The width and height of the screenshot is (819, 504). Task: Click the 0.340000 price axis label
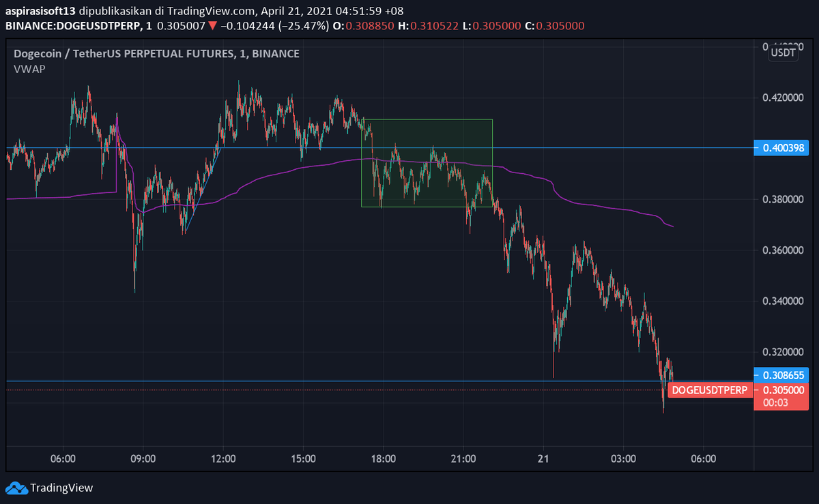click(784, 301)
